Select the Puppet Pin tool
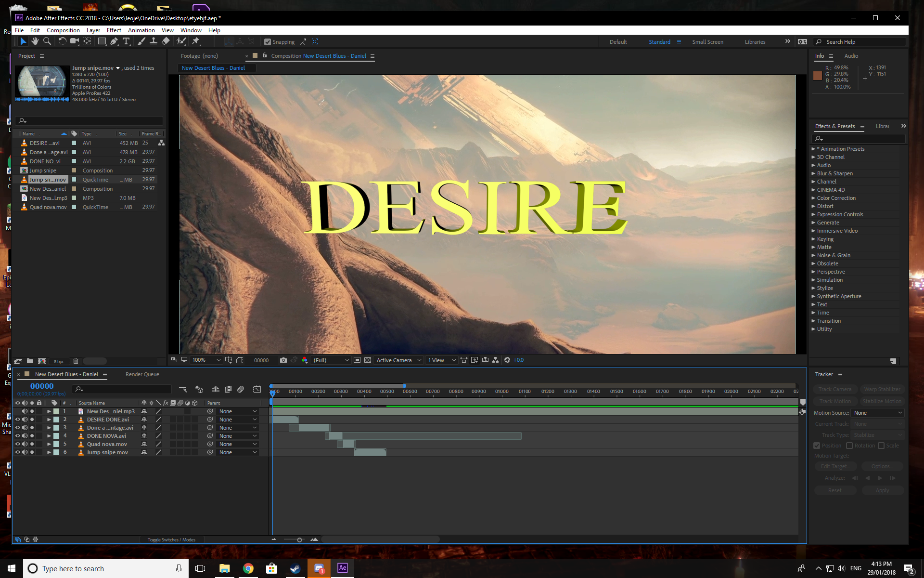 coord(196,42)
